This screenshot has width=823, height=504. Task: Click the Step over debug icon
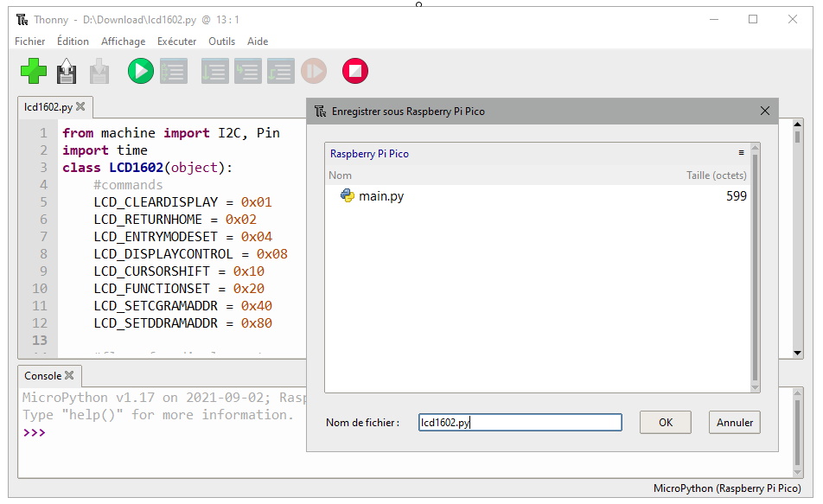tap(214, 71)
